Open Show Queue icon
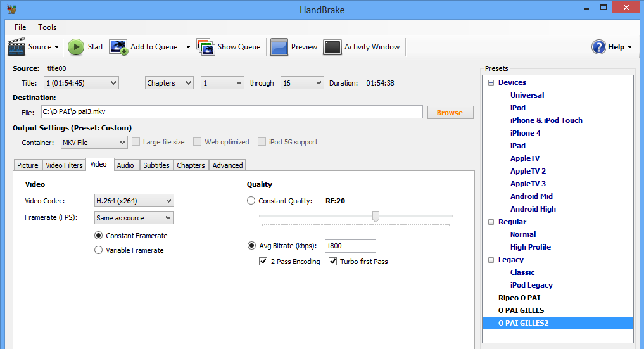The height and width of the screenshot is (349, 644). (206, 47)
